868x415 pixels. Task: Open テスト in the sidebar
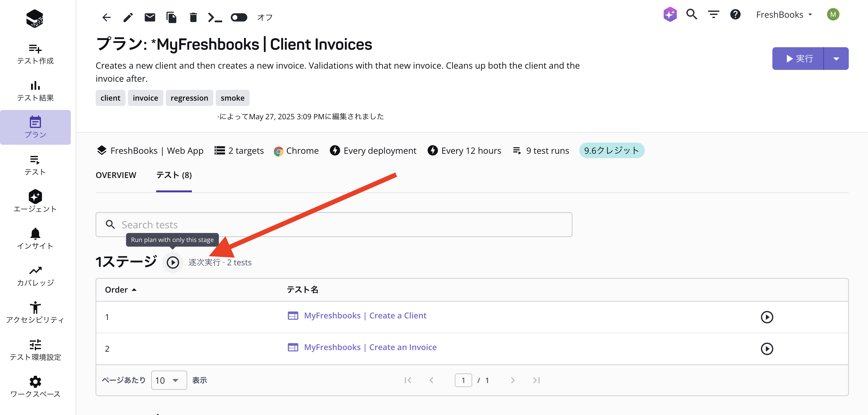35,165
